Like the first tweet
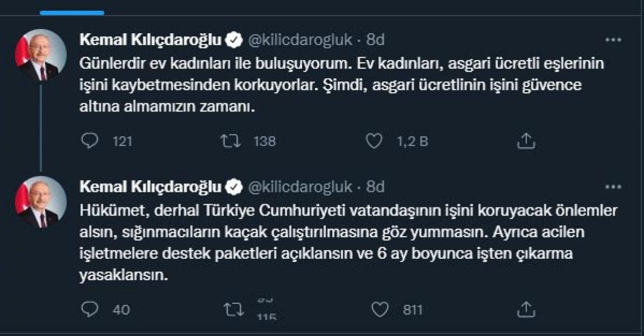Viewport: 644px width, 336px height. [x=373, y=141]
